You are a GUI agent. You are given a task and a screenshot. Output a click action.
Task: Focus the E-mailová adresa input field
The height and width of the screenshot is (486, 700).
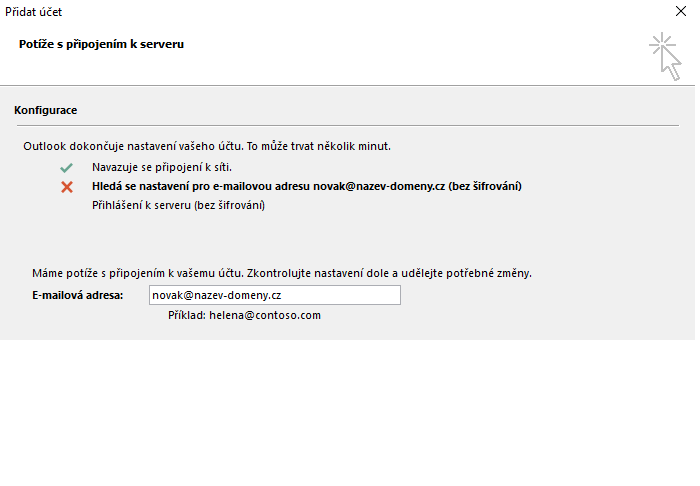274,295
